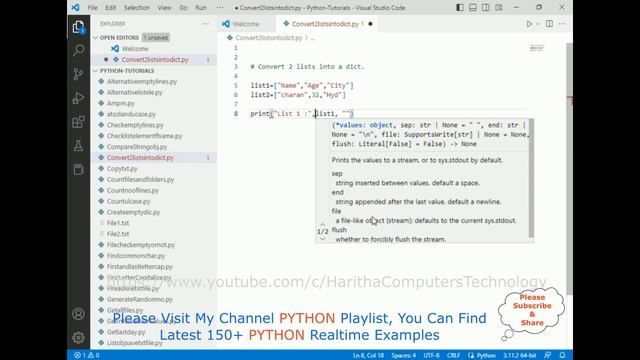The width and height of the screenshot is (640, 360).
Task: Split the editor to the right
Action: pyautogui.click(x=549, y=24)
